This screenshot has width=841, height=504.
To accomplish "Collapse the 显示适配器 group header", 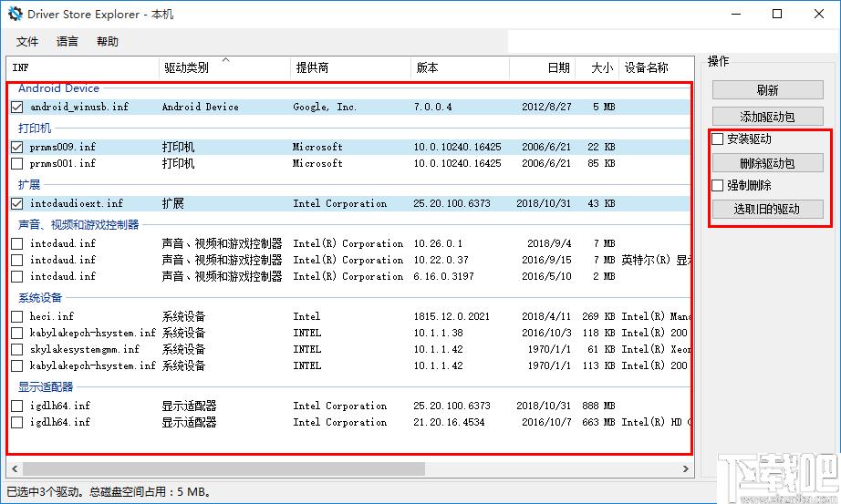I will point(46,386).
